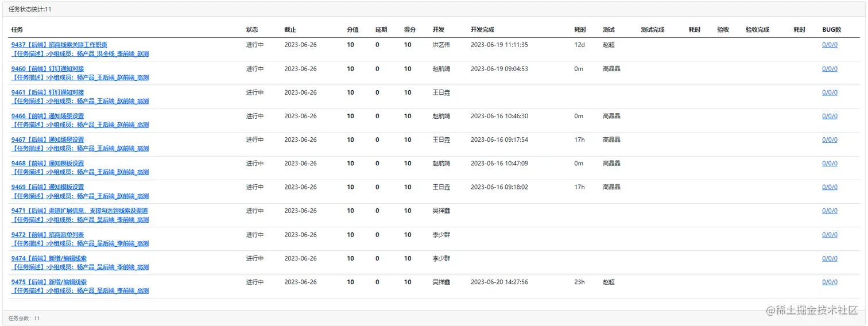Click the 0/0/0 BUG link for task 9475
868x326 pixels.
tap(830, 282)
